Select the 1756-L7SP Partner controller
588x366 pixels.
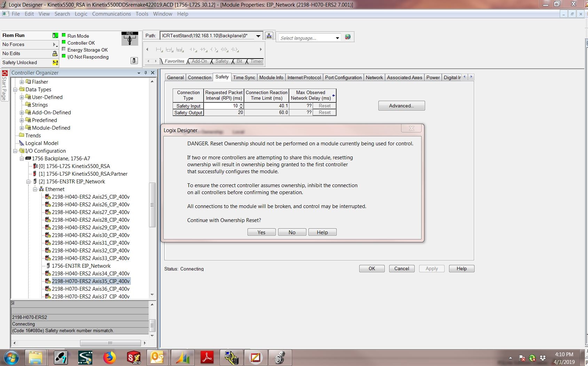tap(83, 174)
